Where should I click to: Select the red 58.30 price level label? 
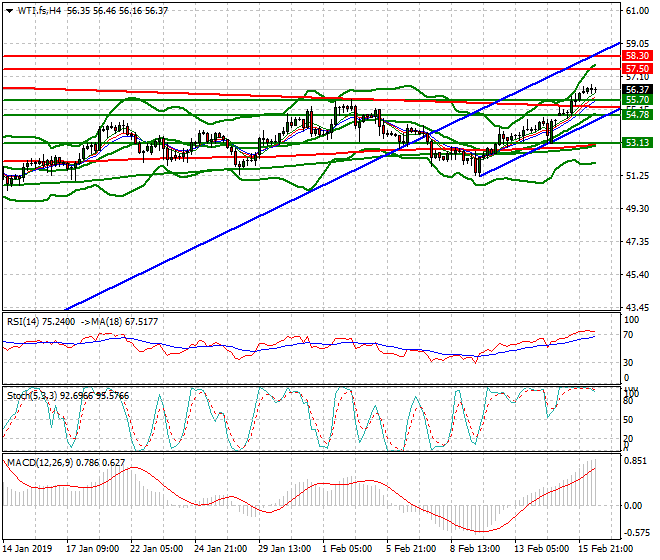pyautogui.click(x=637, y=56)
